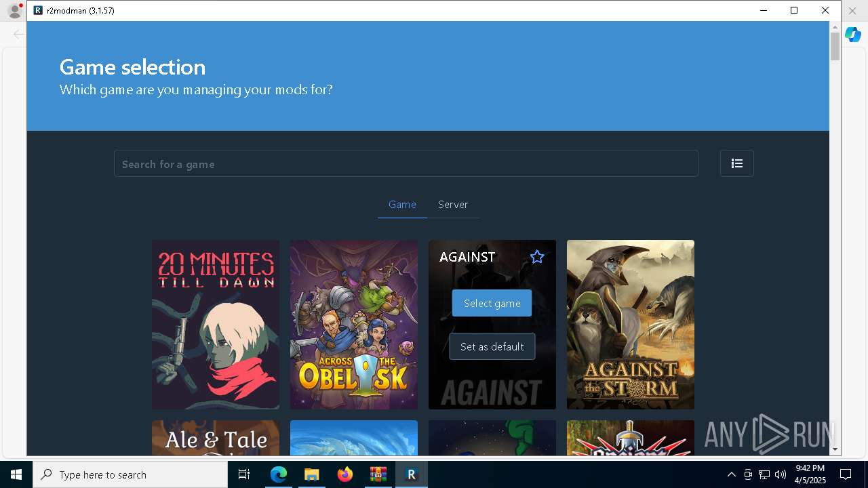Maximize the r2modman window
This screenshot has height=488, width=868.
pos(794,10)
